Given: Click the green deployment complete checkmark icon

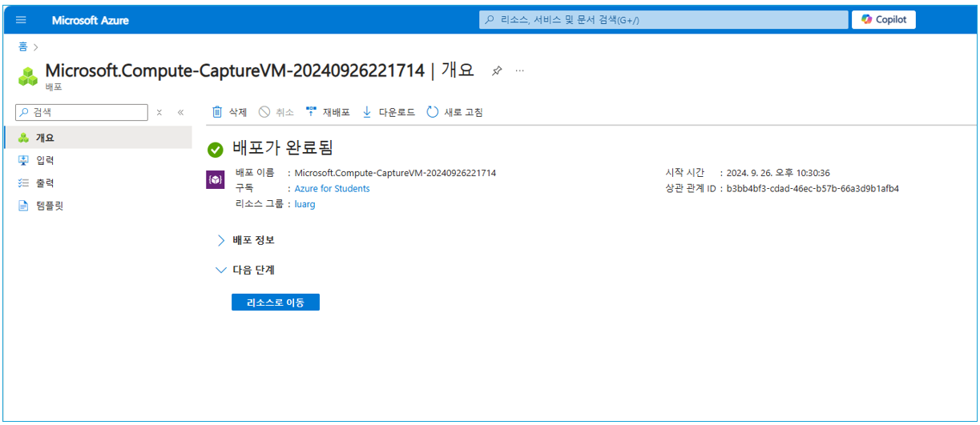Looking at the screenshot, I should [x=215, y=150].
